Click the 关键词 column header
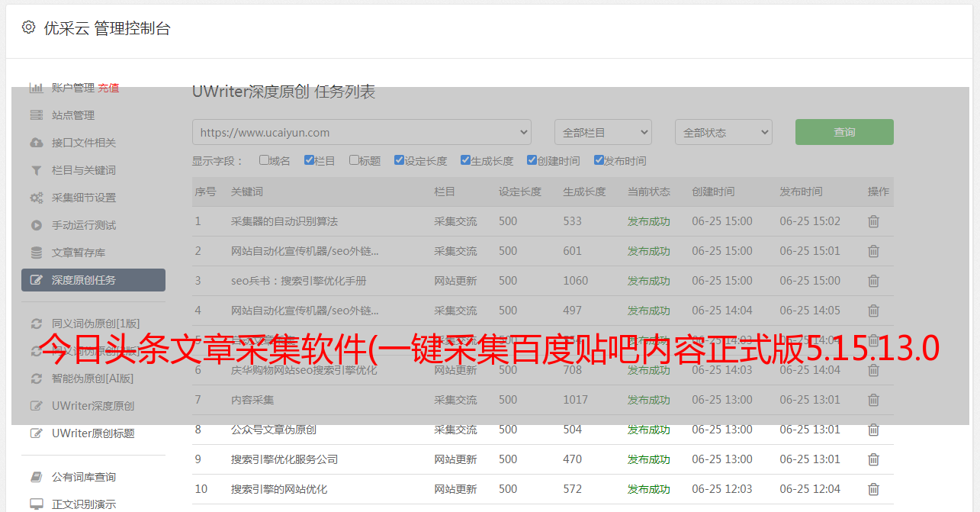The width and height of the screenshot is (980, 512). 247,192
